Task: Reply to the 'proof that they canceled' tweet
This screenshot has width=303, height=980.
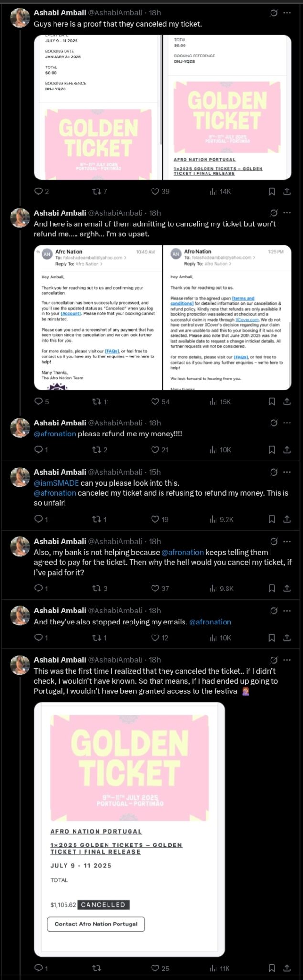Action: click(x=39, y=191)
